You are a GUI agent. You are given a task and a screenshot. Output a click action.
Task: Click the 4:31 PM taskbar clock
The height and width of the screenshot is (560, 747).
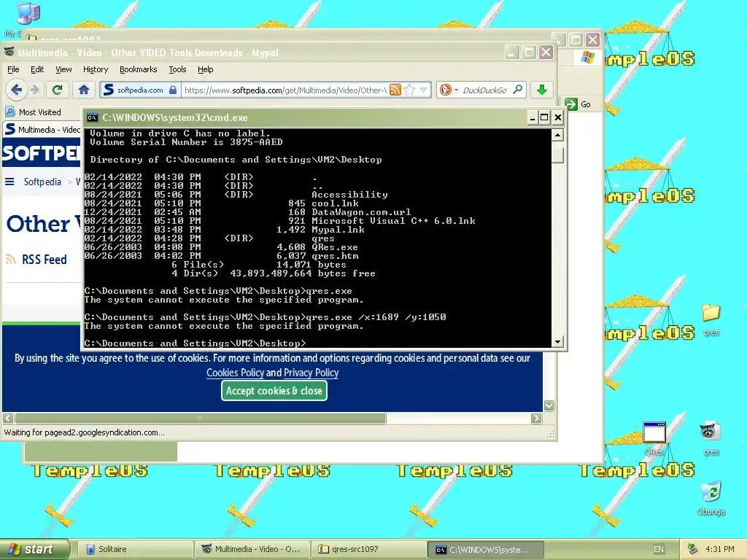point(720,549)
